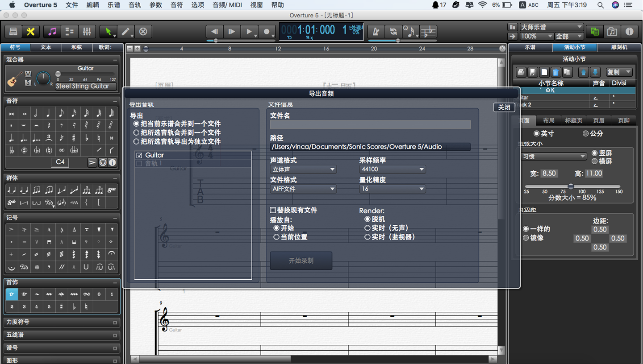This screenshot has width=643, height=364.
Task: Click the trash icon in 活动小节 panel
Action: (555, 72)
